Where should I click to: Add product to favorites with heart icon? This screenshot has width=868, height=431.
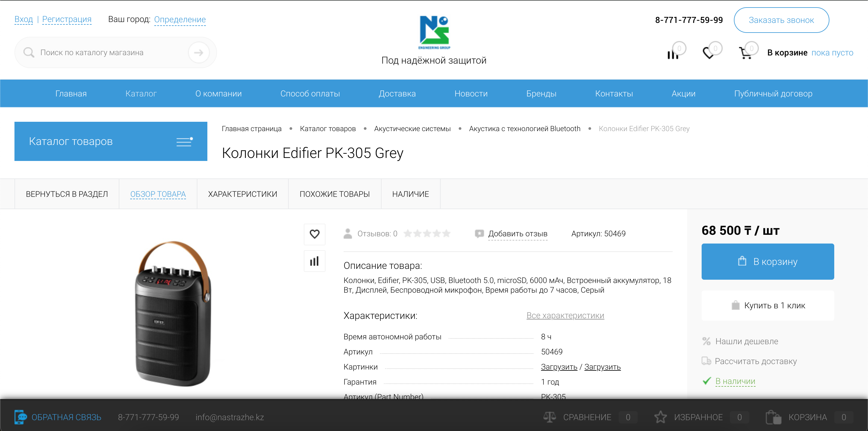tap(314, 234)
